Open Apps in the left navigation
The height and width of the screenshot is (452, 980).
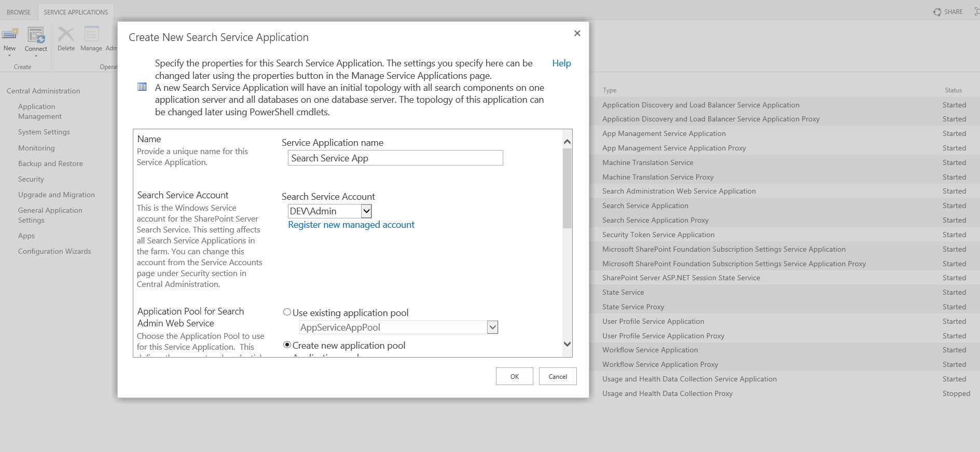(x=26, y=236)
